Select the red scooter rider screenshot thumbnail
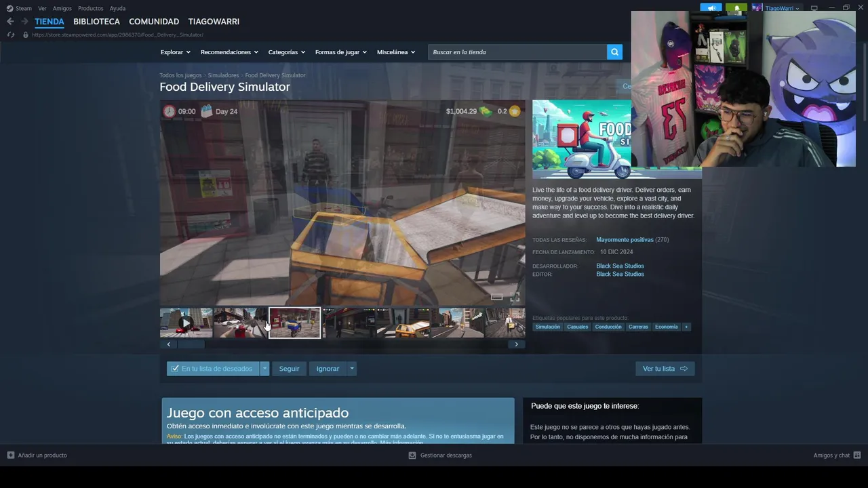This screenshot has height=488, width=868. [x=240, y=323]
